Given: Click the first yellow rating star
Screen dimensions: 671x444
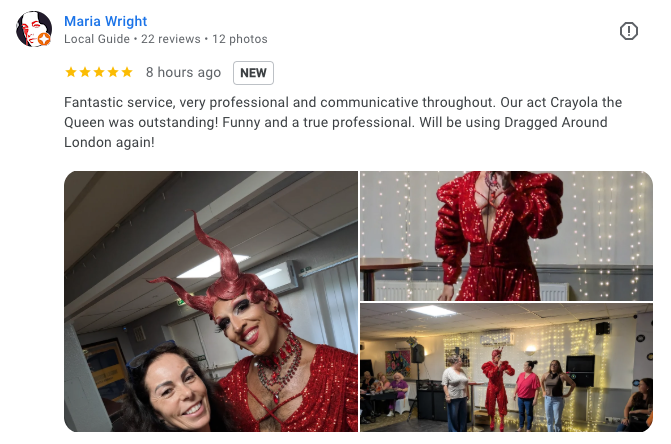Looking at the screenshot, I should coord(71,72).
